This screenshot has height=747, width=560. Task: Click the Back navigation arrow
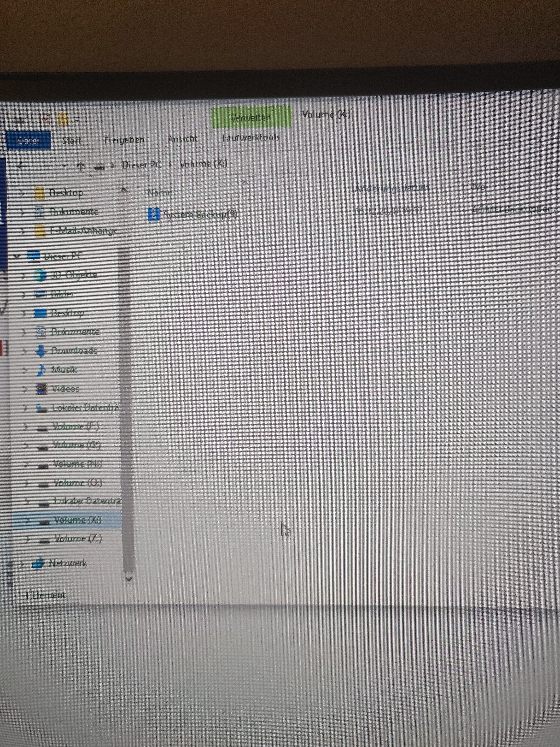click(22, 166)
